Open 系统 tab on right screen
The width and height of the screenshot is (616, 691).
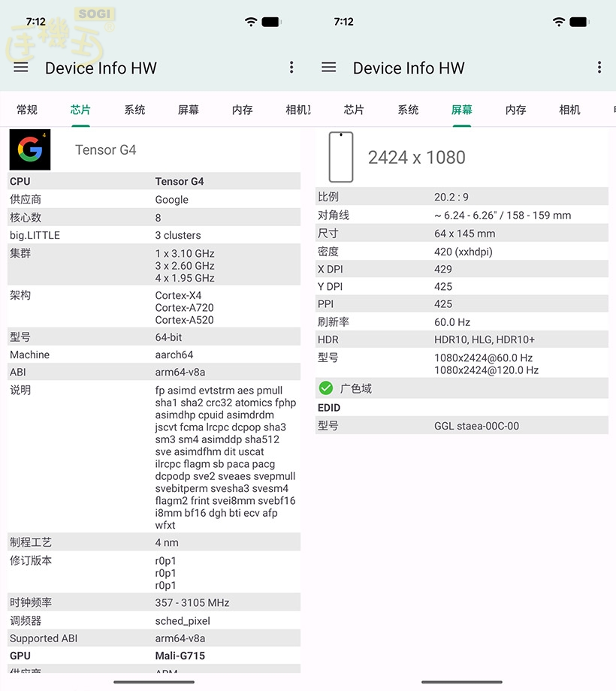point(408,110)
